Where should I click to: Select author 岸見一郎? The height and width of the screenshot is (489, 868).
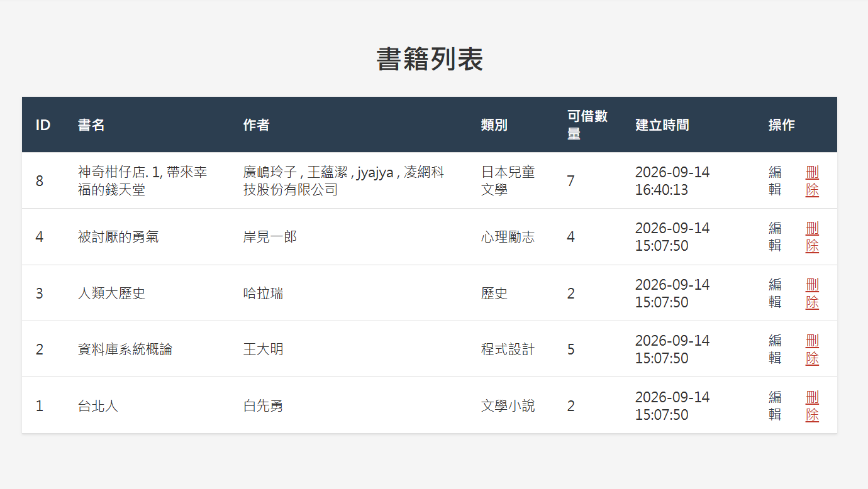pos(270,237)
